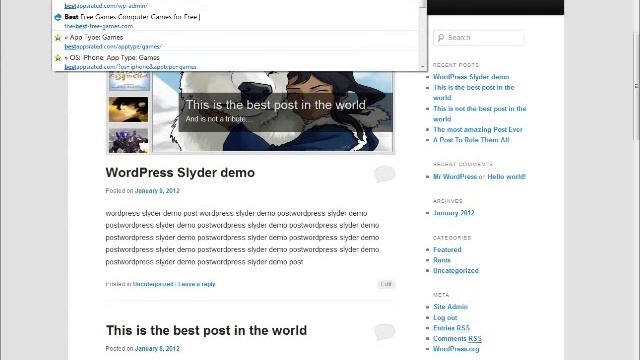
Task: Open the OS: iPhone App Type: Games suggestion
Action: pyautogui.click(x=236, y=61)
